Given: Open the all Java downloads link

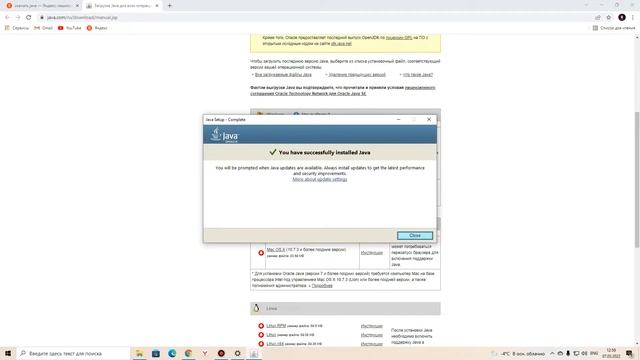Looking at the screenshot, I should (x=283, y=75).
